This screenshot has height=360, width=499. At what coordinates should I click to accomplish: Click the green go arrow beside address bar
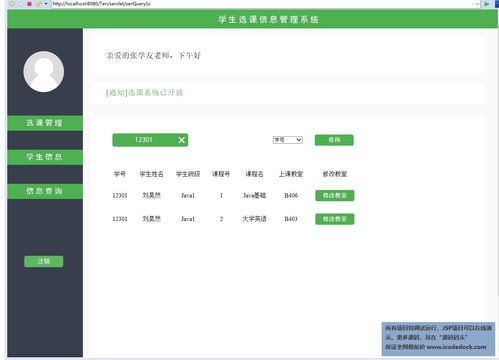click(487, 4)
